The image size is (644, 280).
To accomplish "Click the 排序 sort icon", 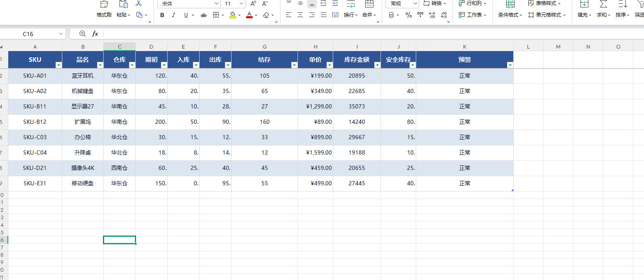I will 622,4.
